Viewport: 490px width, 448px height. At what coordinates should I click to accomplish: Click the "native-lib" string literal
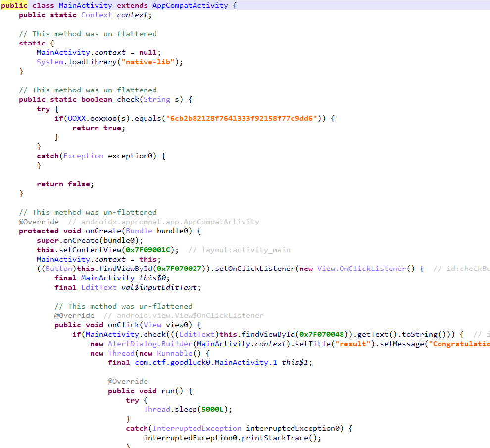coord(148,62)
